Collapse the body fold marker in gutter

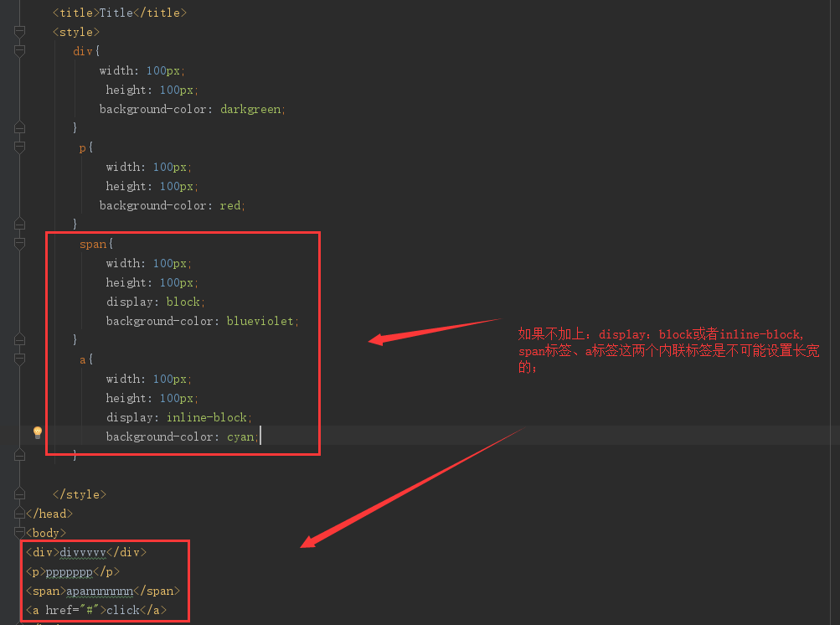pyautogui.click(x=18, y=532)
